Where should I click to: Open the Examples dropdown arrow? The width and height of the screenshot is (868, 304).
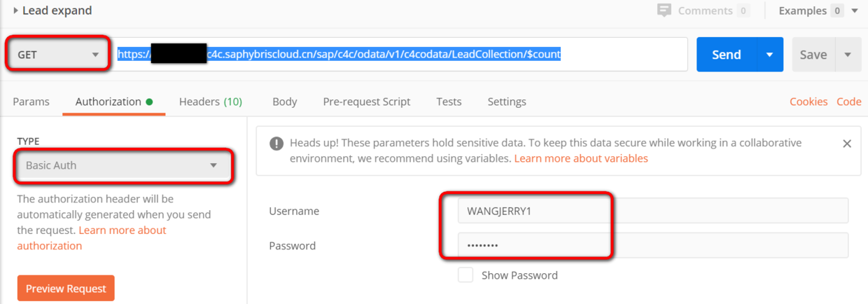pos(855,11)
